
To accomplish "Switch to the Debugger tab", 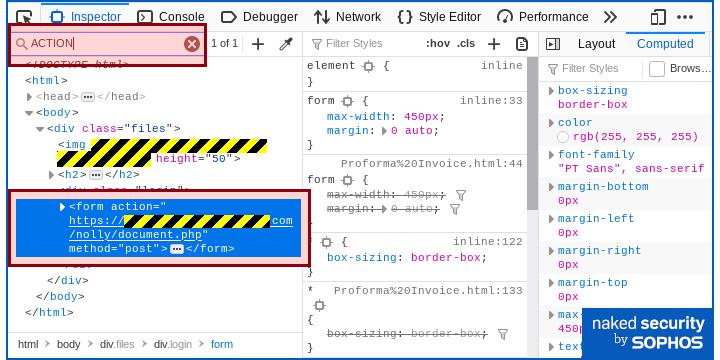I will tap(259, 17).
